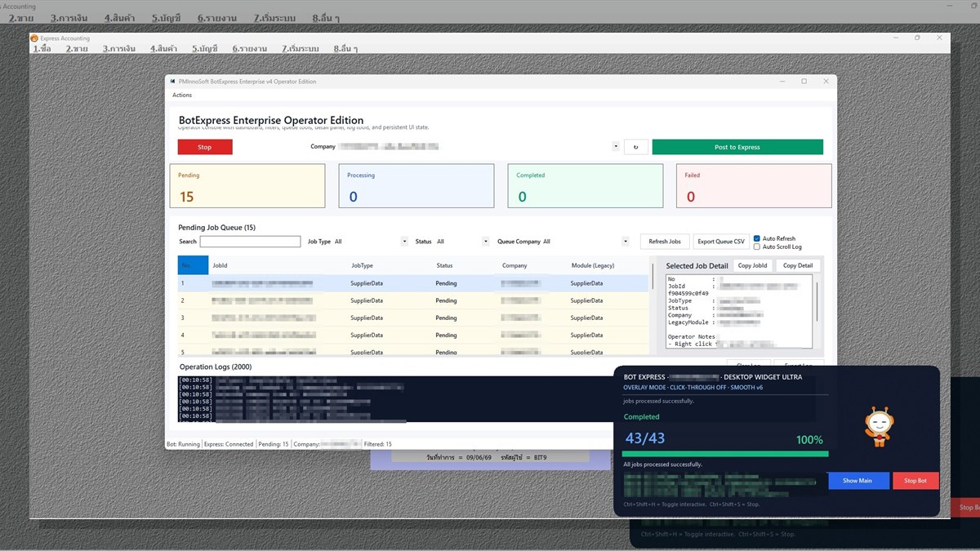Click the Selected Job Detail box scrollbar
Image resolution: width=980 pixels, height=551 pixels.
[817, 300]
